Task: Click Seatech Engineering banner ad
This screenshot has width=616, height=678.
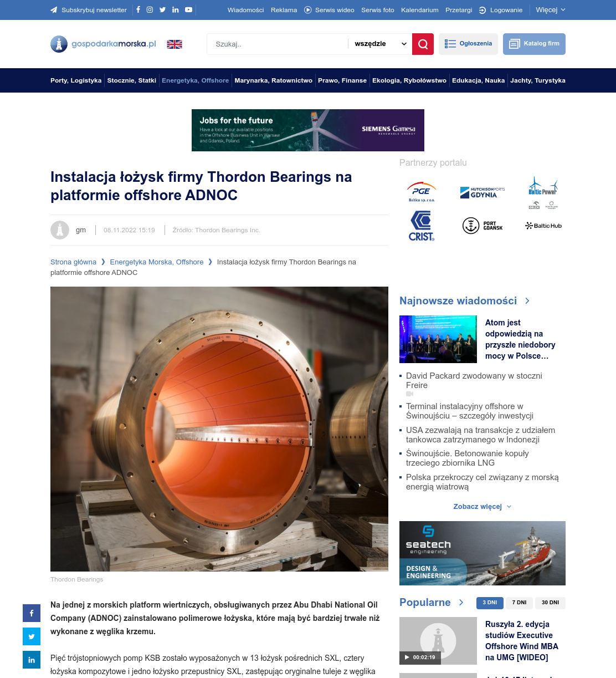Action: pos(482,553)
